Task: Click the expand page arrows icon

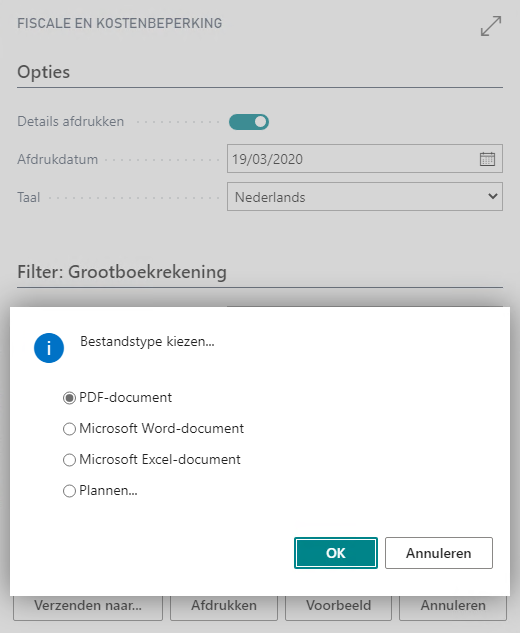Action: 491,26
